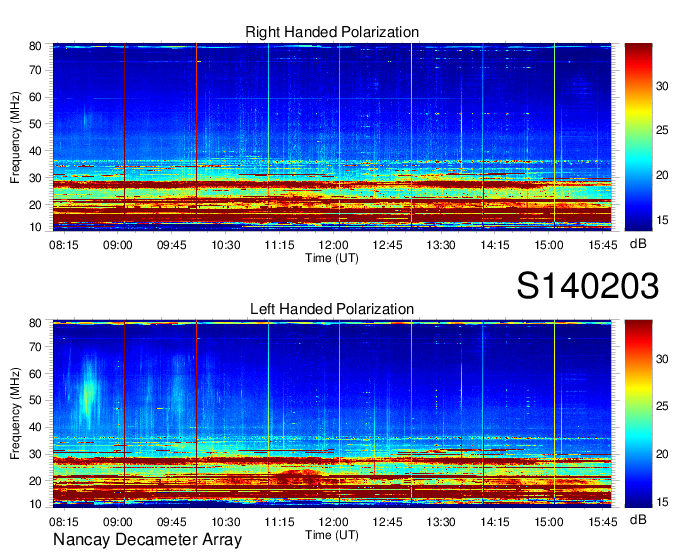Click 60 MHz tick on left-handed frequency axis
Image resolution: width=680 pixels, height=552 pixels.
(x=35, y=374)
